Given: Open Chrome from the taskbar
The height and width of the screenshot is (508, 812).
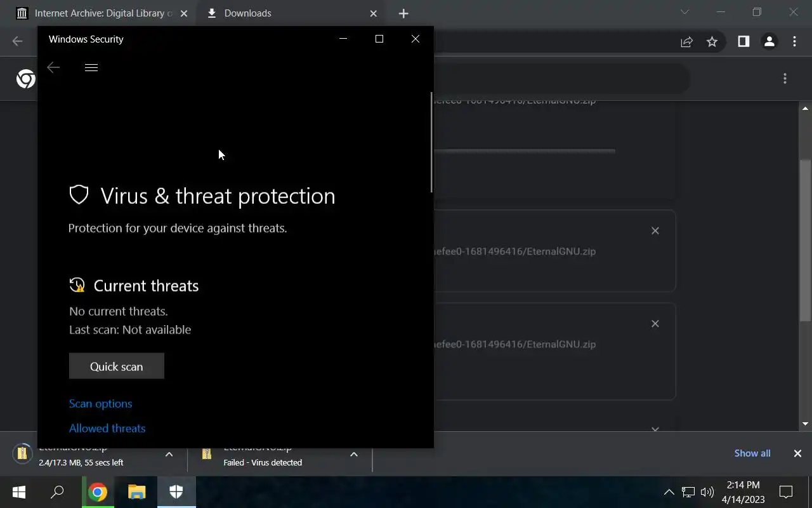Looking at the screenshot, I should [x=97, y=492].
